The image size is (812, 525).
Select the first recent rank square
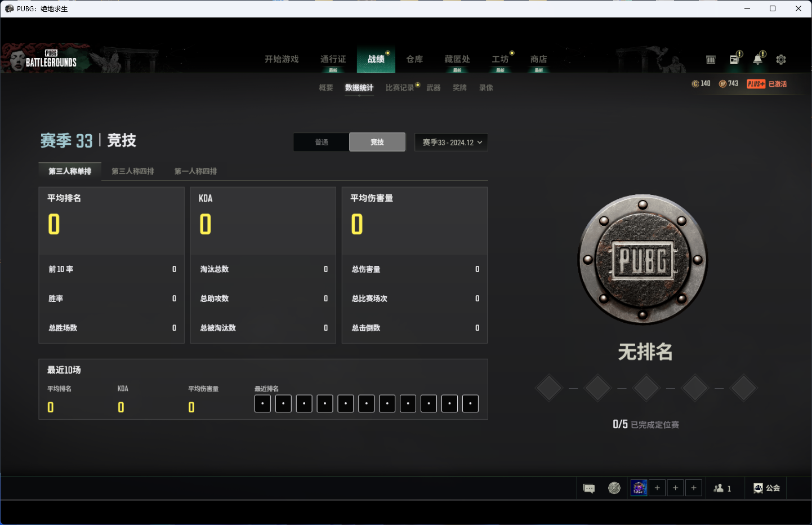(x=262, y=403)
